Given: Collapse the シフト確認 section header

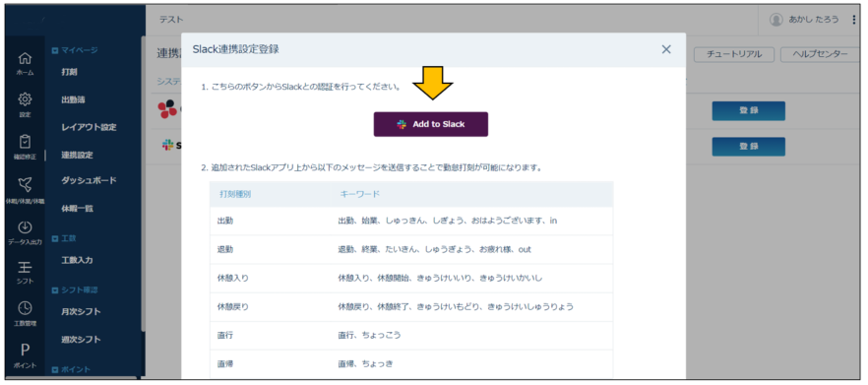Looking at the screenshot, I should click(x=74, y=289).
